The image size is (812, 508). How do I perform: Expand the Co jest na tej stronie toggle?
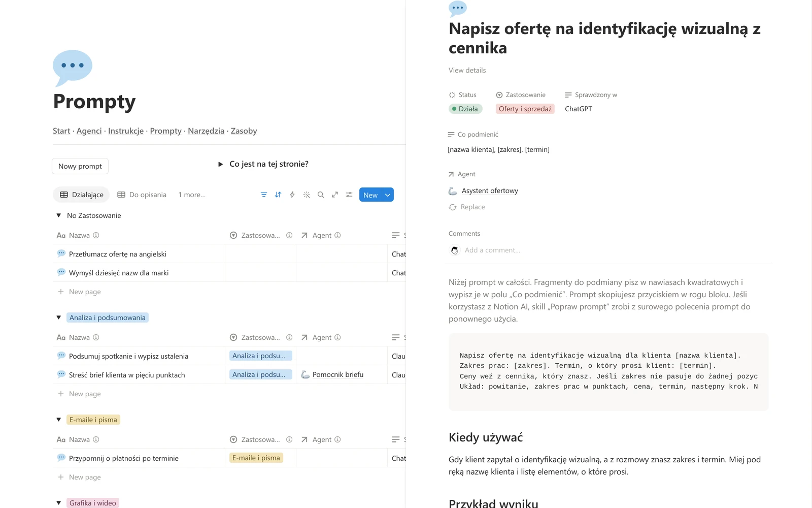[x=220, y=164]
